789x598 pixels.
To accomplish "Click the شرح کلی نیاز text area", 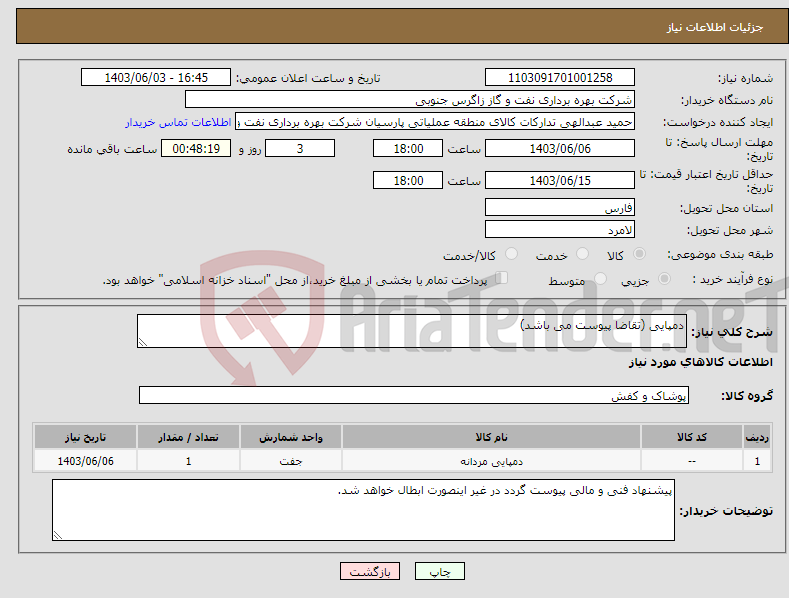I will point(412,331).
